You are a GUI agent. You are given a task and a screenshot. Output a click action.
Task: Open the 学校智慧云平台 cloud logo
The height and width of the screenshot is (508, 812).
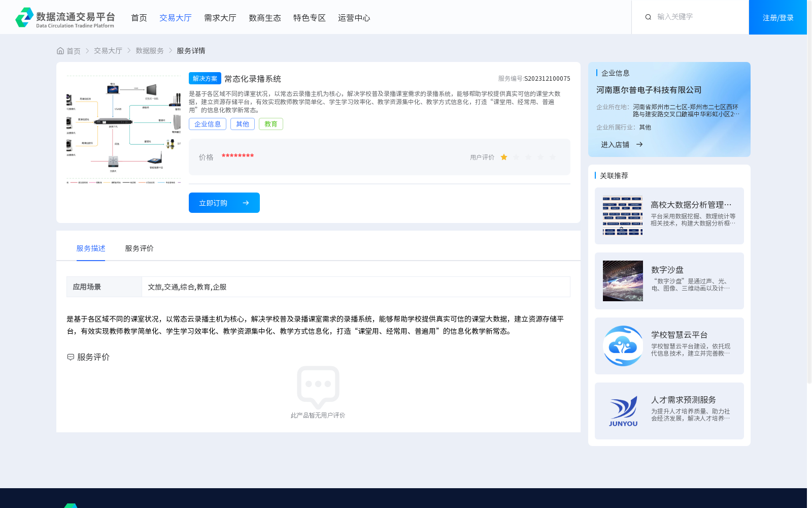tap(623, 346)
